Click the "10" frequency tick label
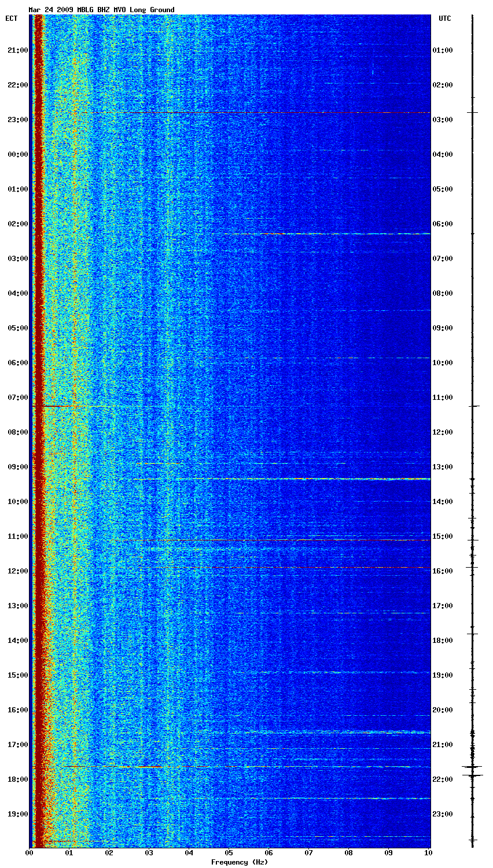Viewport: 493px width, 868px height. pyautogui.click(x=428, y=853)
